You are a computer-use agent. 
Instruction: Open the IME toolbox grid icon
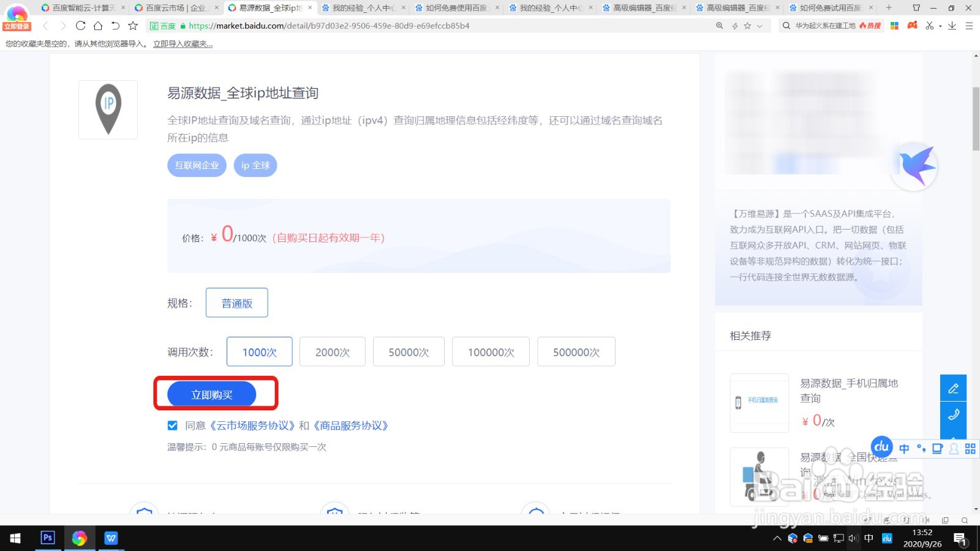click(x=970, y=449)
